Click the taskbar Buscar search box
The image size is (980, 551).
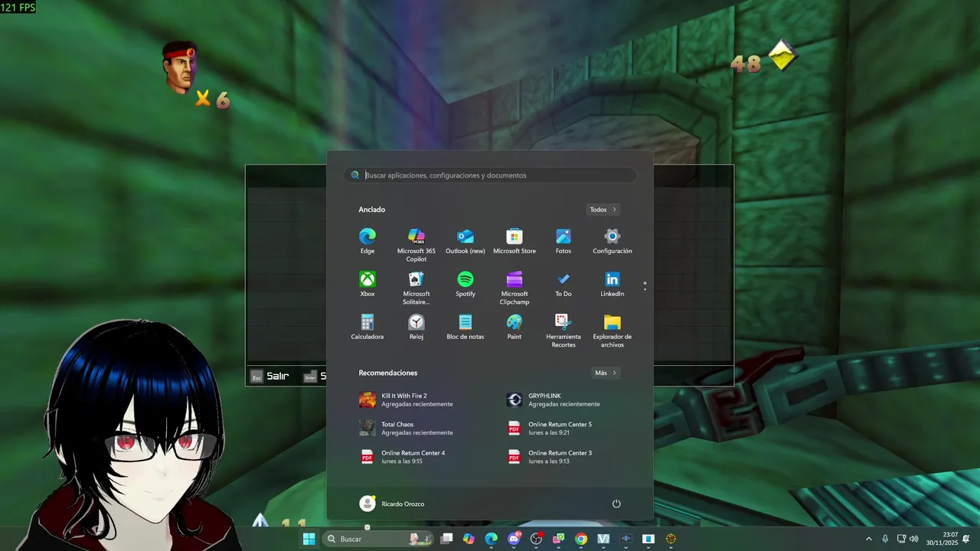[x=378, y=539]
